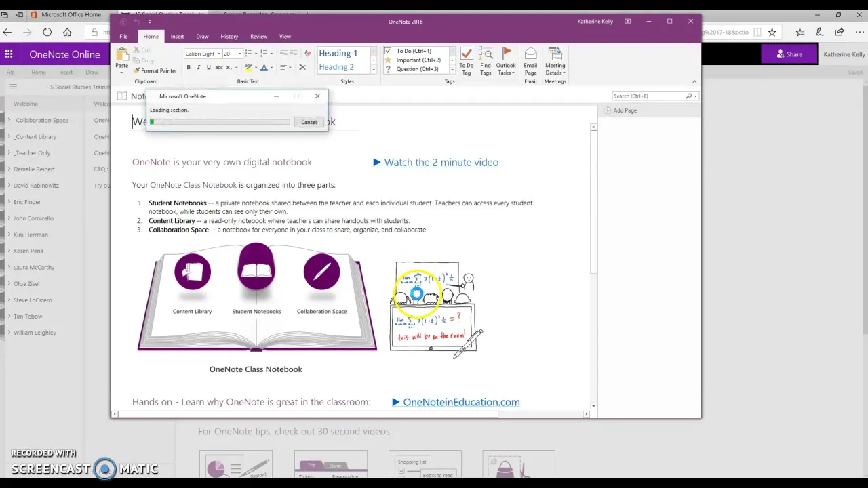Open the font name dropdown

pyautogui.click(x=219, y=54)
